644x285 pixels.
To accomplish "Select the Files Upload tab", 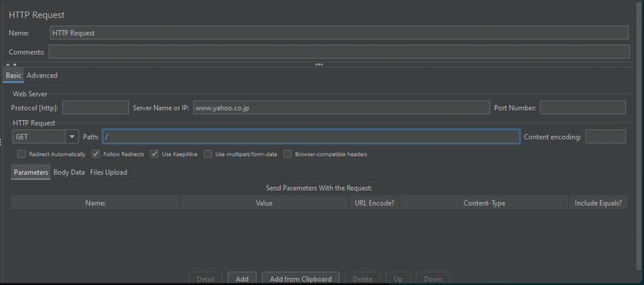I will tap(108, 172).
